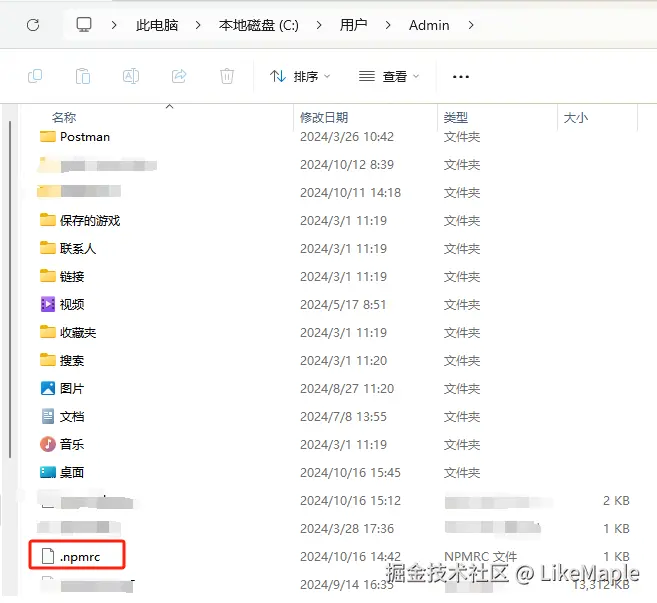Viewport: 657px width, 603px height.
Task: Click the 链接 folder name
Action: click(72, 277)
